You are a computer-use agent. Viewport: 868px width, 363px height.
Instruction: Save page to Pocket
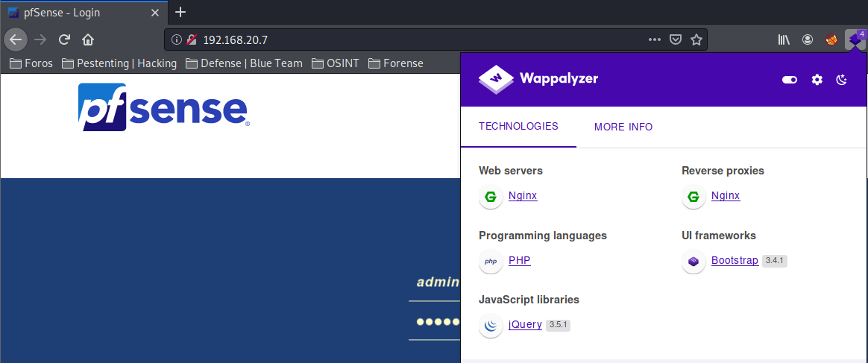(x=676, y=40)
